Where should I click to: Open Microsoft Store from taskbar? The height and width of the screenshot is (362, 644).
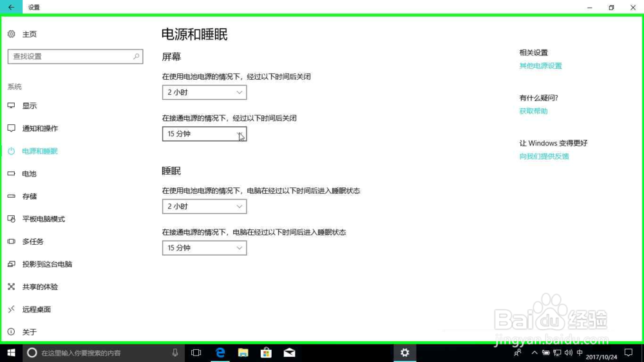click(266, 352)
